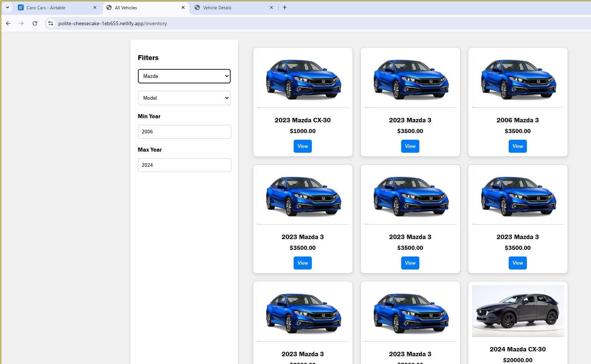The width and height of the screenshot is (591, 364).
Task: Close the All Vehicles tab
Action: pos(183,7)
